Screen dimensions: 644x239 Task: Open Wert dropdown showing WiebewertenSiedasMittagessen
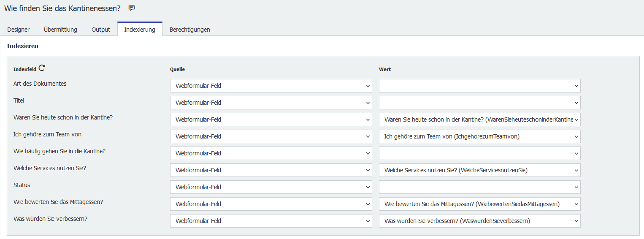[479, 204]
